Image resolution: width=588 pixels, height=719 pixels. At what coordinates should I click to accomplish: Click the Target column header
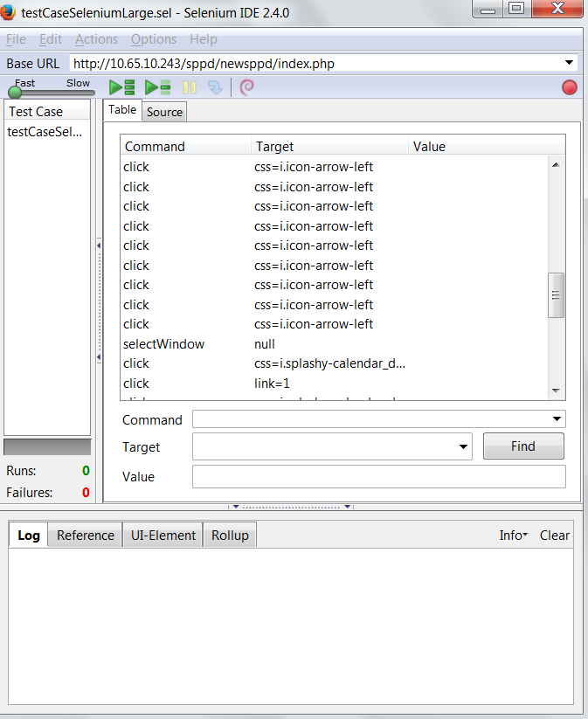(x=329, y=146)
